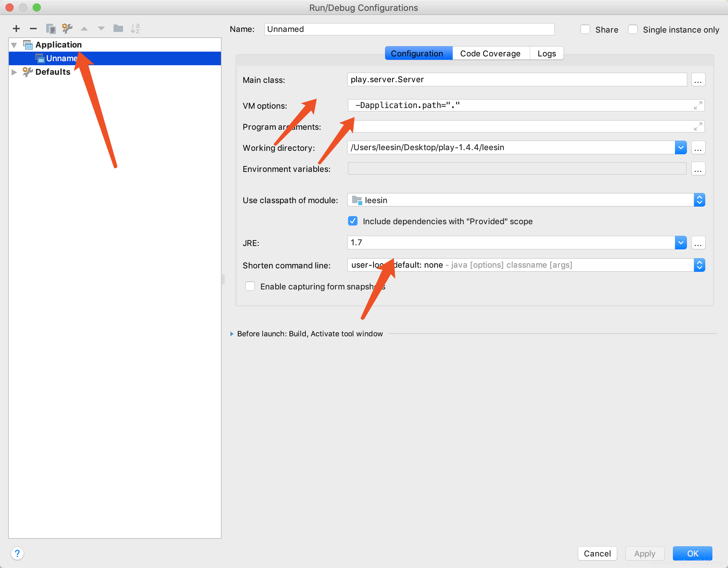Expand the Before launch section
Screen dimensions: 728x568
232,334
